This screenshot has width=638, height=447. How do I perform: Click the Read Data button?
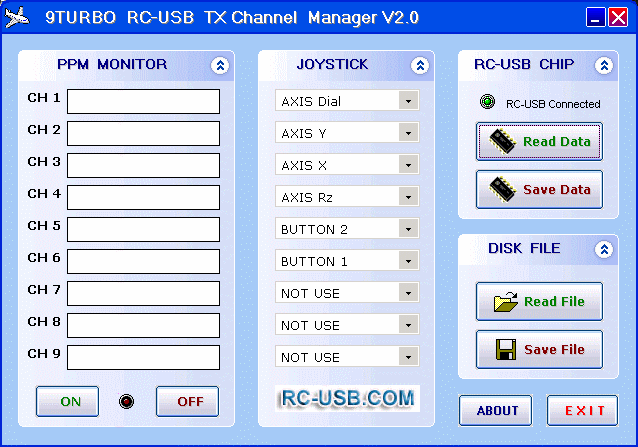click(539, 142)
